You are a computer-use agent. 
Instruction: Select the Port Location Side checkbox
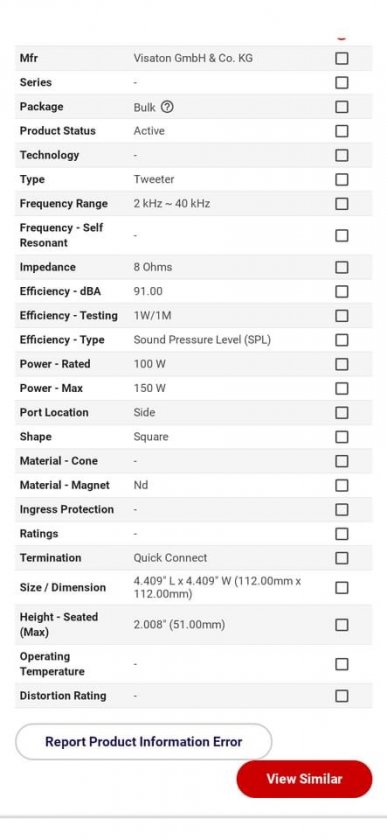(x=341, y=412)
